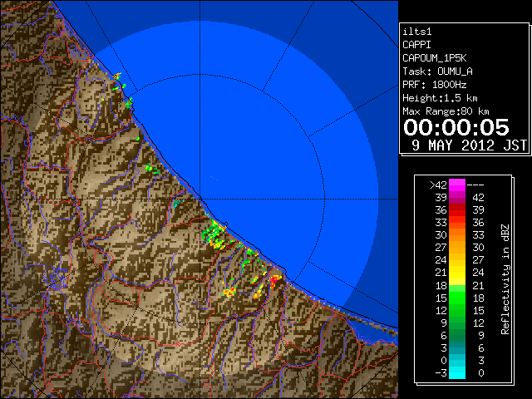The width and height of the screenshot is (532, 399).
Task: Click the purple 39–42 dBZ color band
Action: pyautogui.click(x=457, y=198)
